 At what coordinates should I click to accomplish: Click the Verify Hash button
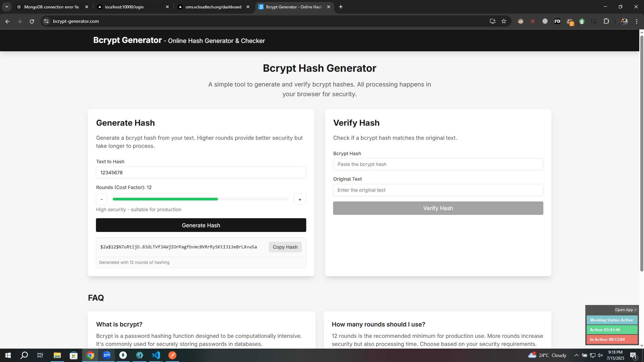(x=438, y=208)
